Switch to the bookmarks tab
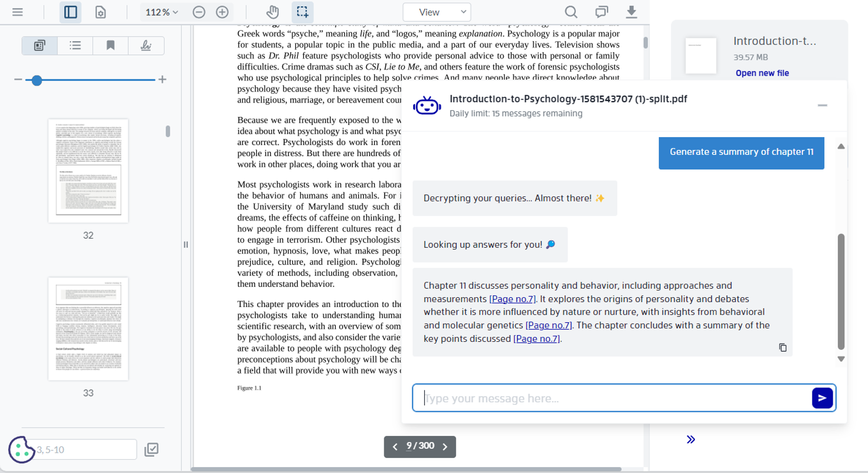This screenshot has height=473, width=868. pos(110,46)
